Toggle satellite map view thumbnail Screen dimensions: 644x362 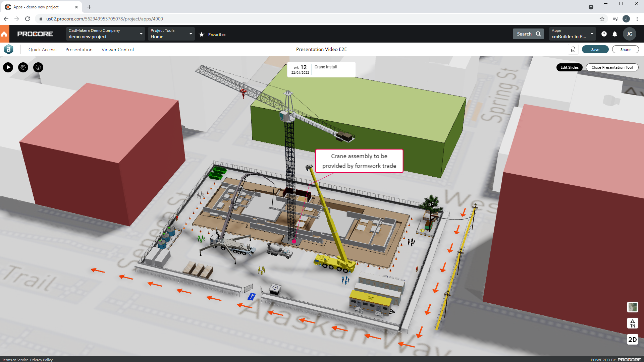tap(633, 307)
